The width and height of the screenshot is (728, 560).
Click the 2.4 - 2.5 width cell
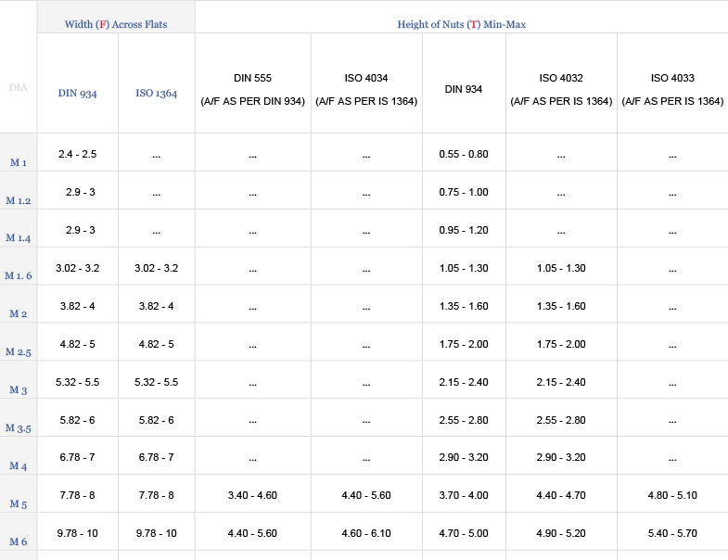click(x=78, y=153)
